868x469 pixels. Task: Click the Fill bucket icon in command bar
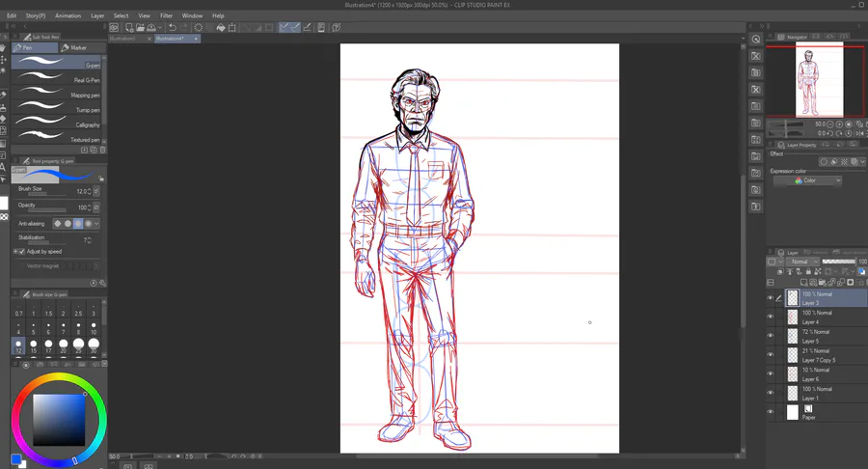tap(221, 27)
